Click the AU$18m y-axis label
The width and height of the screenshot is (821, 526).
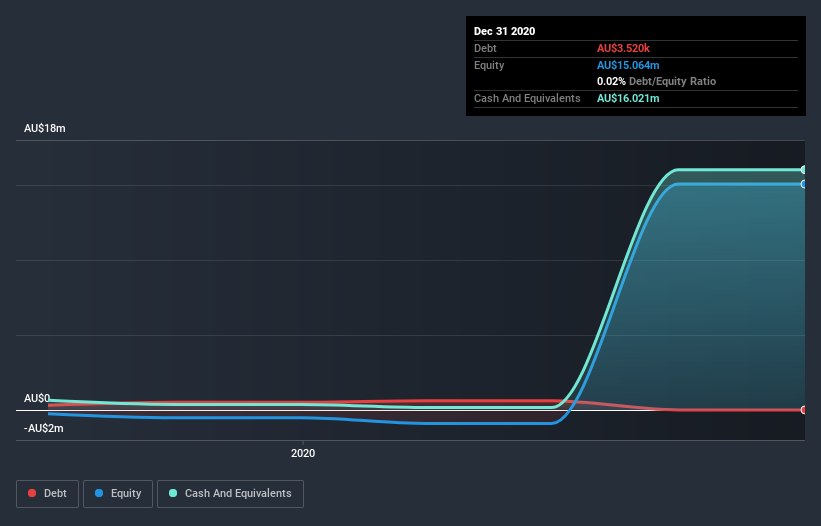point(45,128)
